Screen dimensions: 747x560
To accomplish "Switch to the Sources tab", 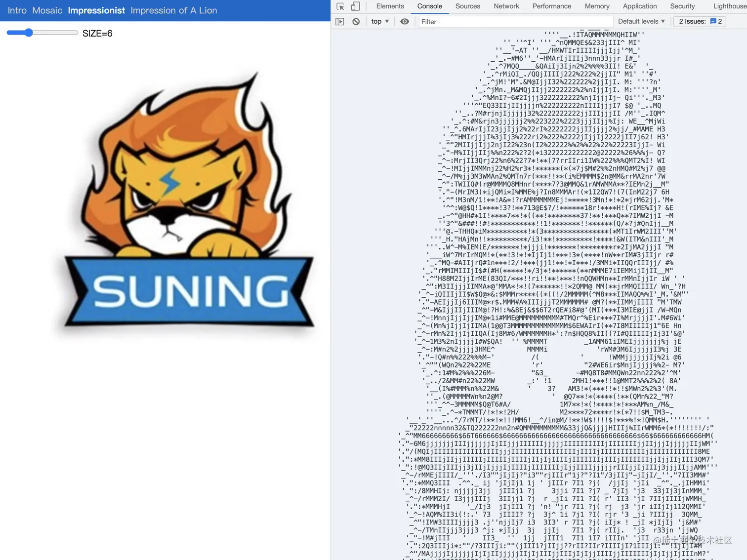I will 468,6.
